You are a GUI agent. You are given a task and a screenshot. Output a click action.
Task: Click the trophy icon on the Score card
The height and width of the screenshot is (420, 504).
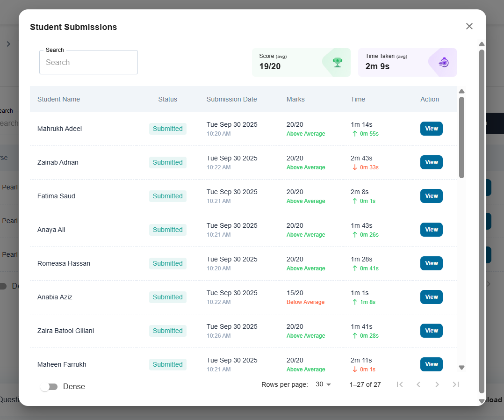[x=337, y=62]
